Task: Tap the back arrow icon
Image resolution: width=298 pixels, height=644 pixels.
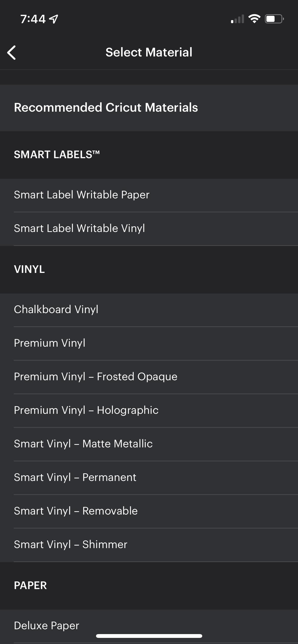Action: [12, 53]
